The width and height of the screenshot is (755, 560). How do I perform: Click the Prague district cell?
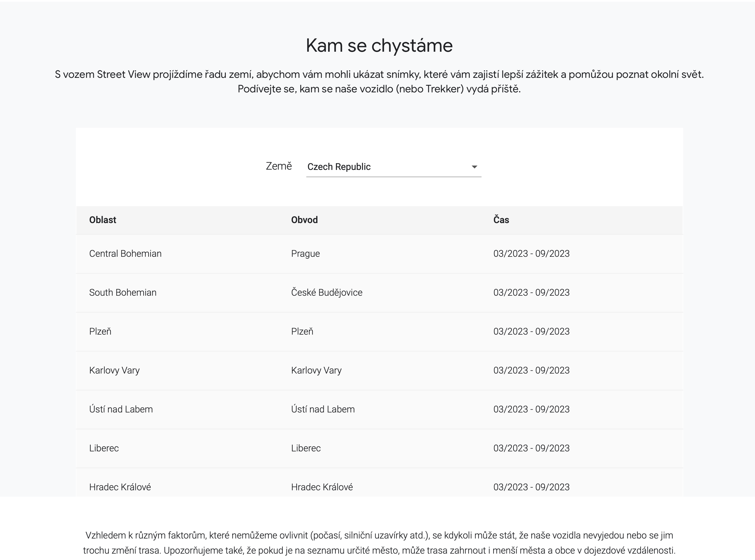pos(305,254)
